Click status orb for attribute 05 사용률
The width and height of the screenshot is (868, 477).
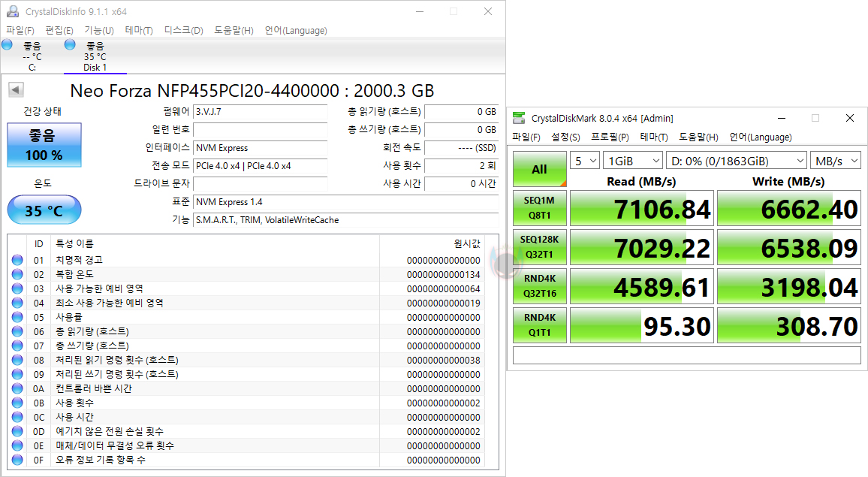17,317
